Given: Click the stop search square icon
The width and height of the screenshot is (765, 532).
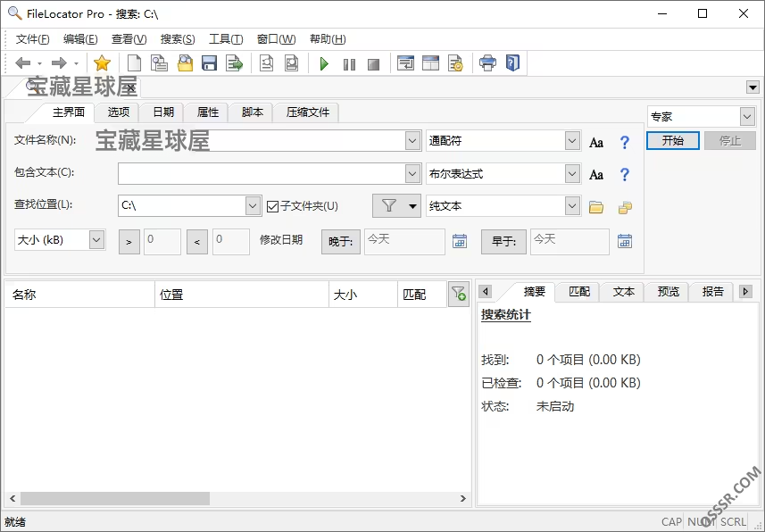Looking at the screenshot, I should tap(374, 64).
